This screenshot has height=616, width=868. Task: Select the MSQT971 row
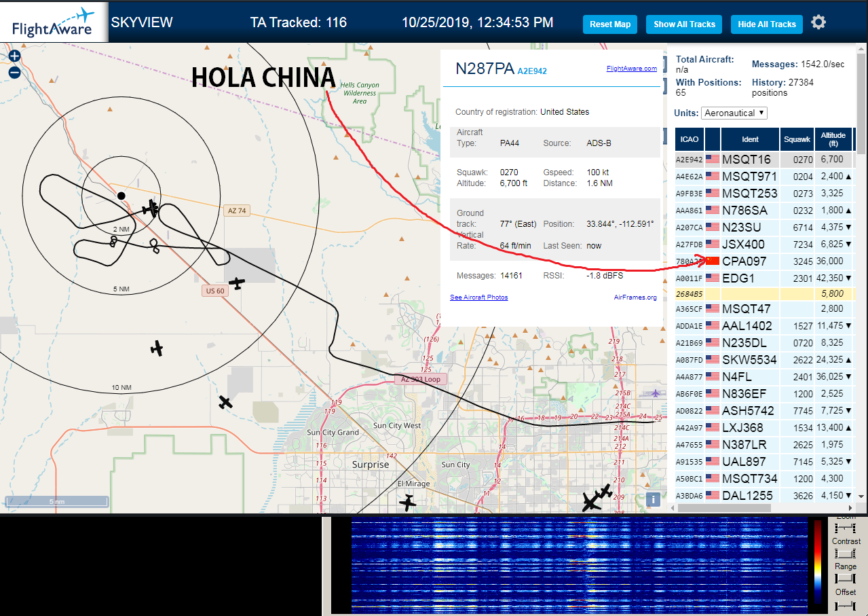click(765, 177)
